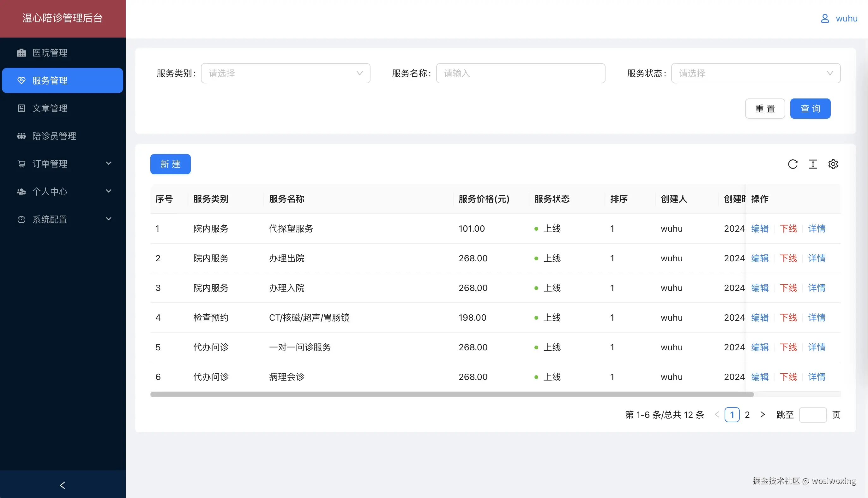Click the 查询 search button
This screenshot has height=498, width=868.
[810, 109]
